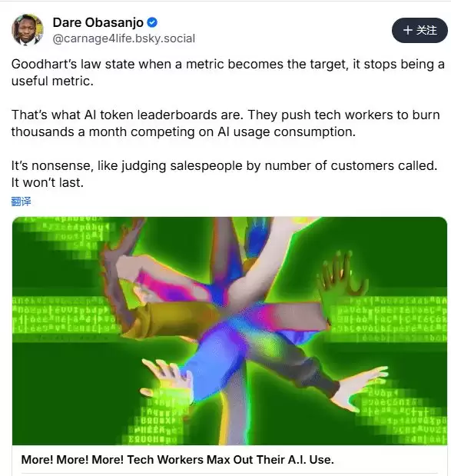Click the words "useful metric." in post
This screenshot has width=451, height=476.
point(52,81)
